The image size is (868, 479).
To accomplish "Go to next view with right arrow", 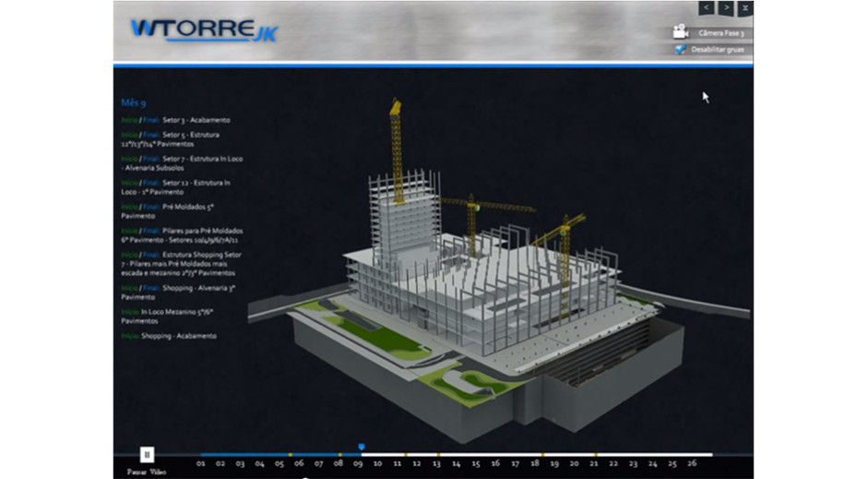I will pyautogui.click(x=726, y=8).
